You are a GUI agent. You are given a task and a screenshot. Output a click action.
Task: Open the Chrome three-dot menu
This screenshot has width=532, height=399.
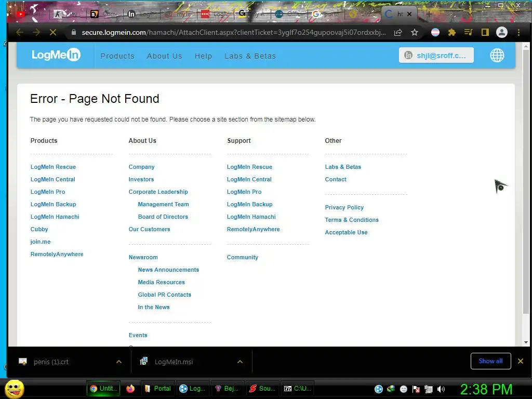(x=518, y=33)
